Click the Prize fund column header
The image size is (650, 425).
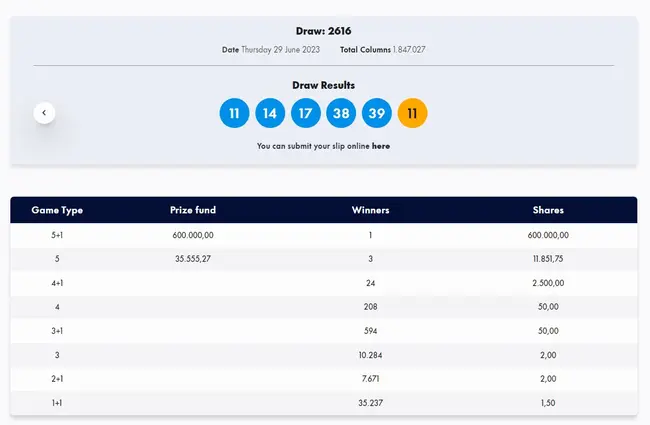pos(193,210)
